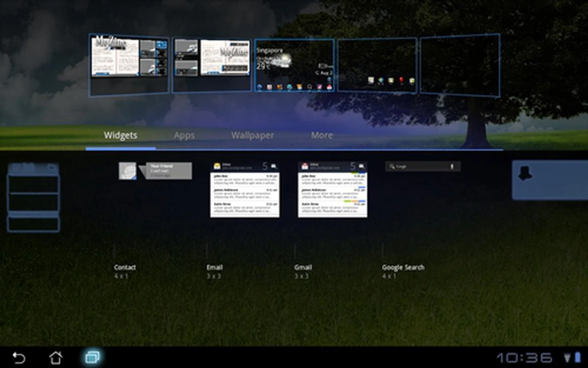588x368 pixels.
Task: Switch to the Widgets tab
Action: point(120,135)
